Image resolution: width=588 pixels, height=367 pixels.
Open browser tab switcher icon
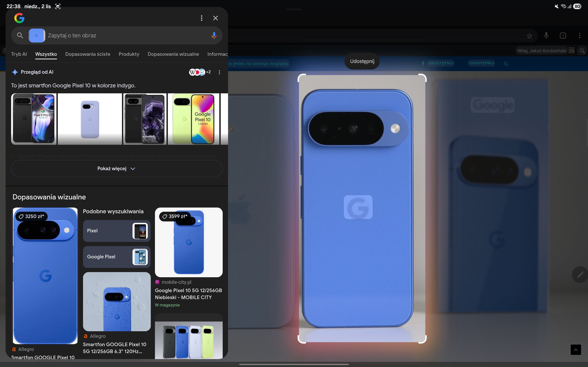coord(563,36)
